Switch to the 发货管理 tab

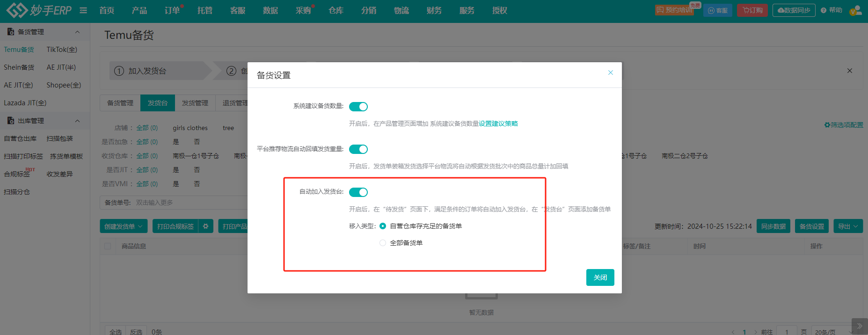[x=195, y=103]
